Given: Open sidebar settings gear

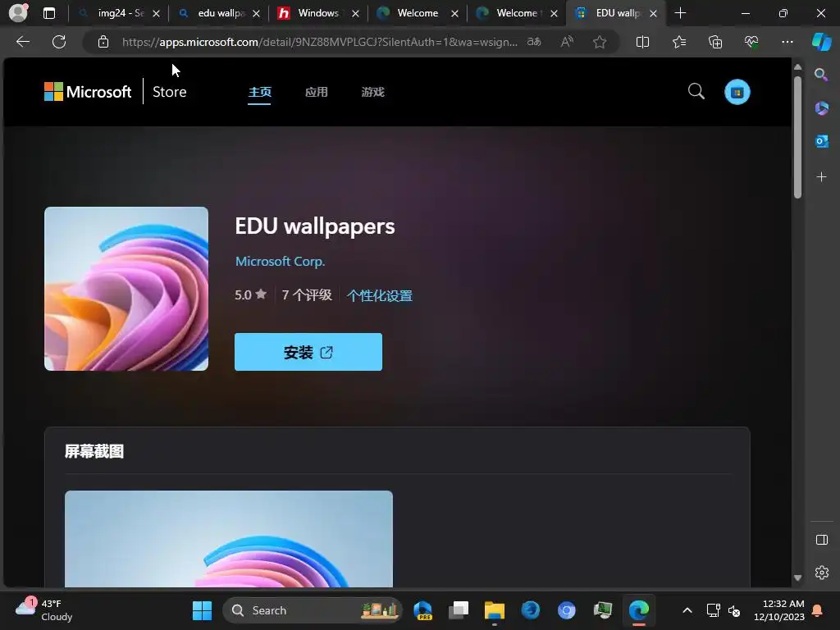Looking at the screenshot, I should coord(821,573).
